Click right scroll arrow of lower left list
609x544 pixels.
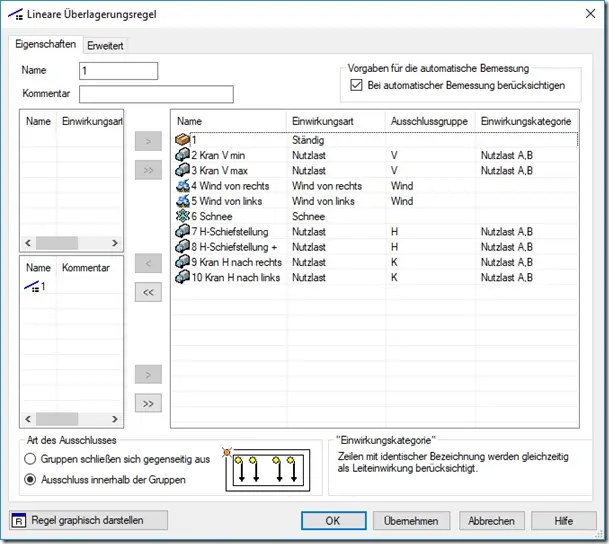pyautogui.click(x=115, y=419)
